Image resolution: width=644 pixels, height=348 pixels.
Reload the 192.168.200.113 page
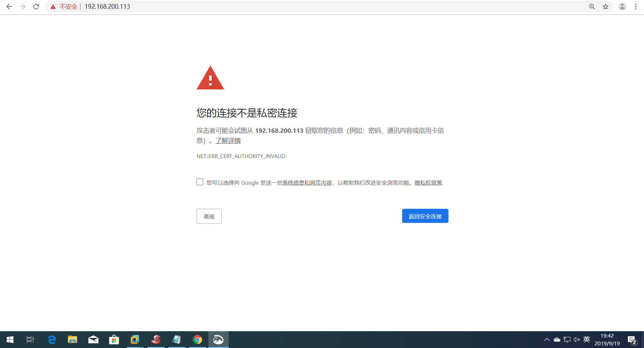click(36, 6)
